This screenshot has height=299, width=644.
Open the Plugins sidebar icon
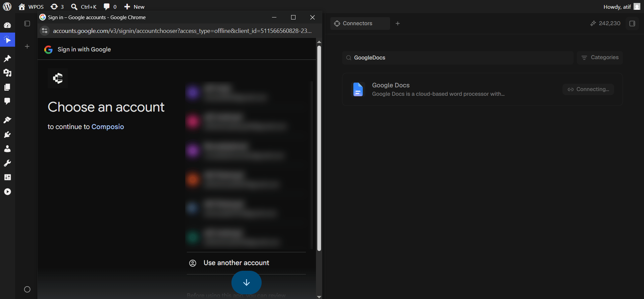pos(7,134)
